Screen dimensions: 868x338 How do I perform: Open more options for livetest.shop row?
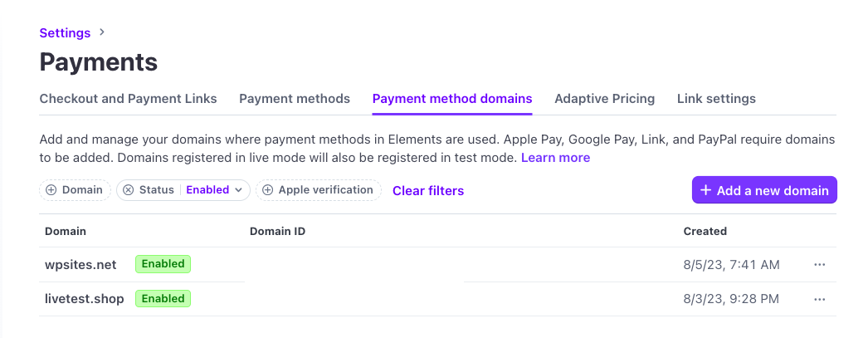point(819,299)
